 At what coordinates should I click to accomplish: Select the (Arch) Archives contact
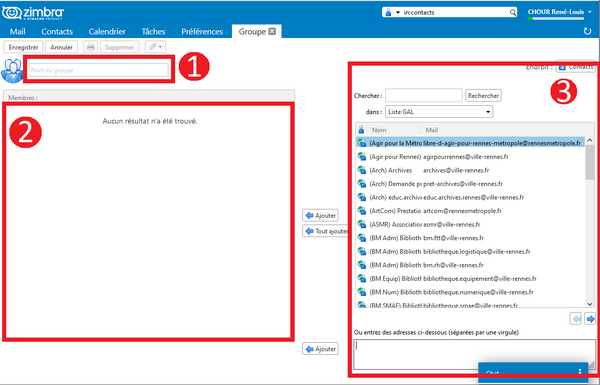470,170
